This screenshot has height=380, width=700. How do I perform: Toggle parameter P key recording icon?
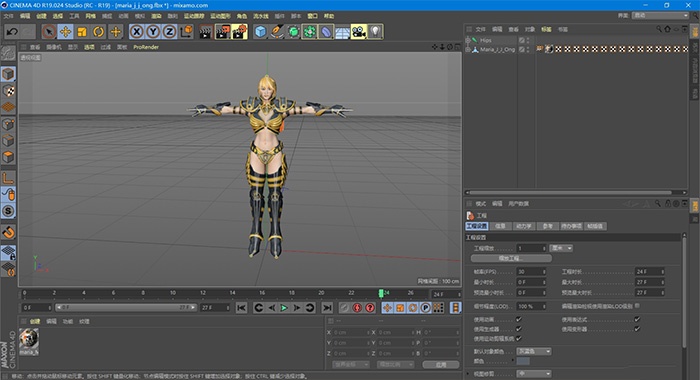(425, 308)
